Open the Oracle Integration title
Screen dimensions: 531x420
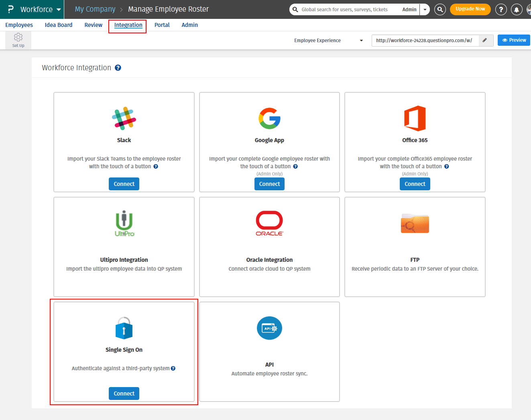click(269, 260)
